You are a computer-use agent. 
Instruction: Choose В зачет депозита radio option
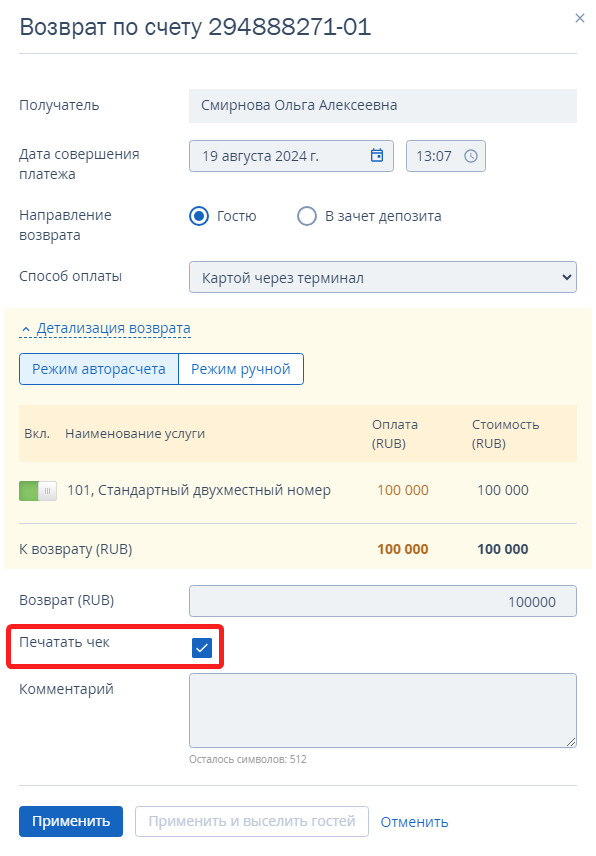(307, 216)
